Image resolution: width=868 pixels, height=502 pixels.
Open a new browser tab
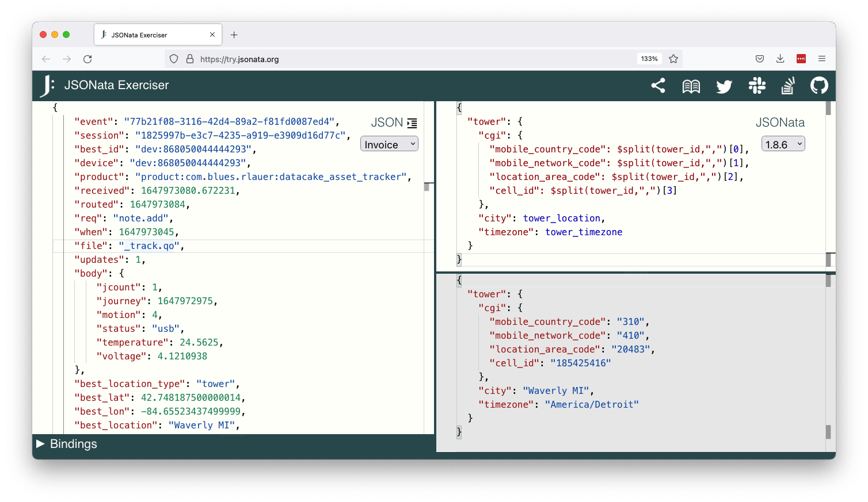tap(234, 35)
